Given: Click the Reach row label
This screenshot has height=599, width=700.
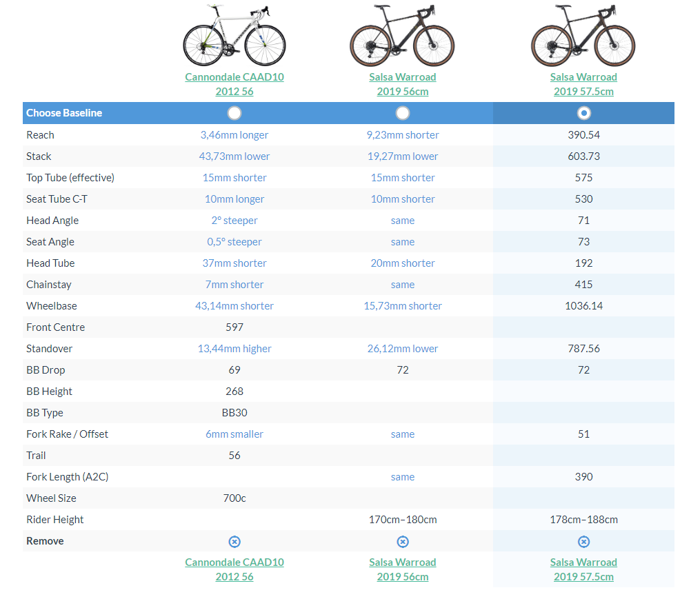Looking at the screenshot, I should coord(40,135).
